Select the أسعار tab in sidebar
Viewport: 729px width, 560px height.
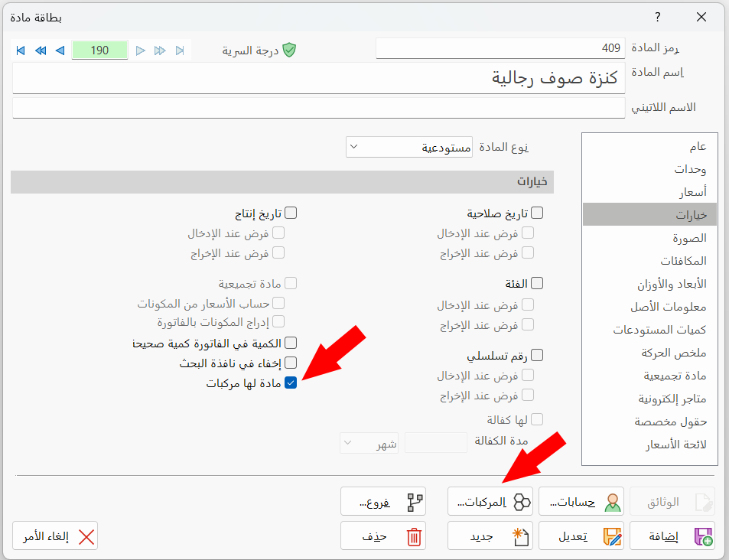649,191
